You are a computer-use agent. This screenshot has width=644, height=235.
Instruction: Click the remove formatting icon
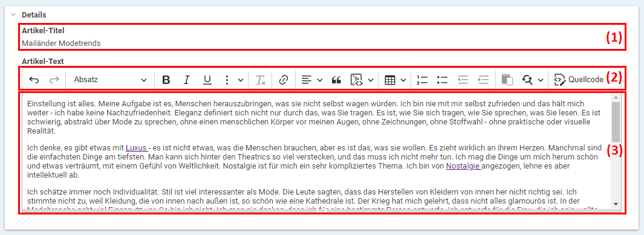tap(261, 80)
